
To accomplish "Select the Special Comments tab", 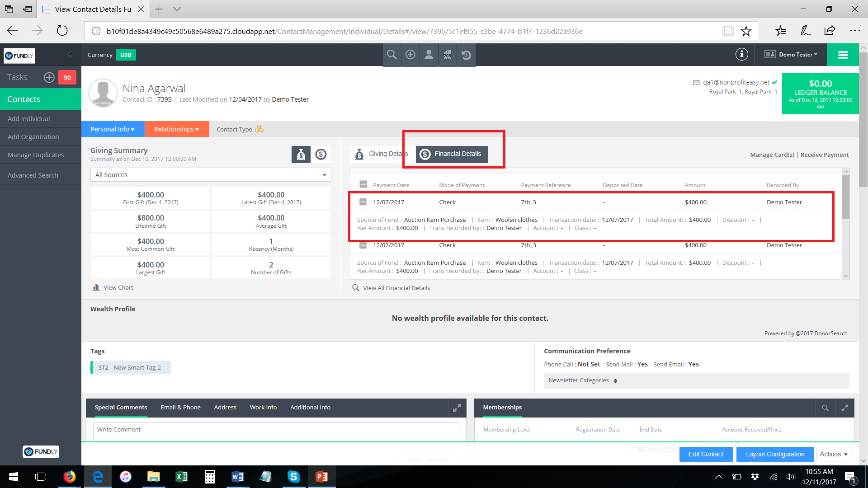I will 121,408.
